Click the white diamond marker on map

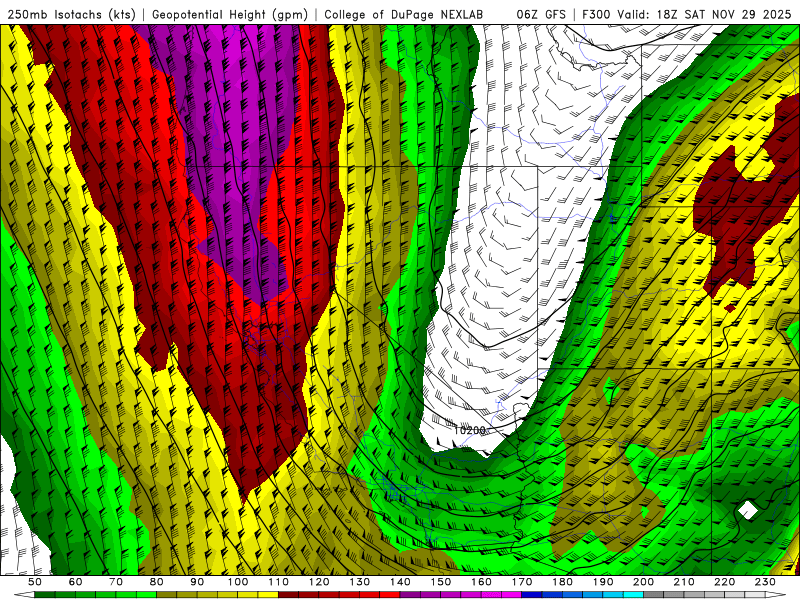(748, 510)
